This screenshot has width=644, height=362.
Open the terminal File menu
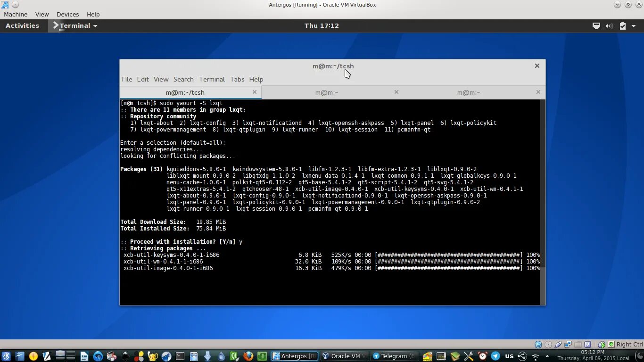pyautogui.click(x=127, y=79)
